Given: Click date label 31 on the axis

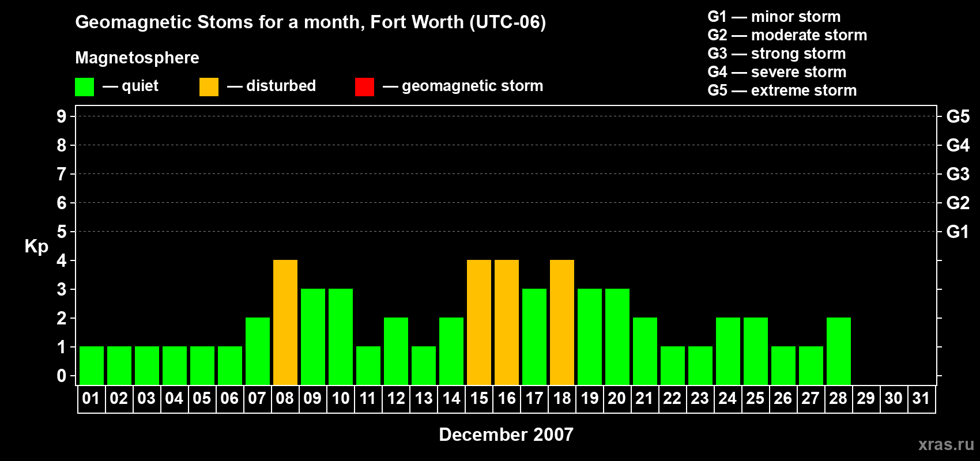Looking at the screenshot, I should (921, 398).
